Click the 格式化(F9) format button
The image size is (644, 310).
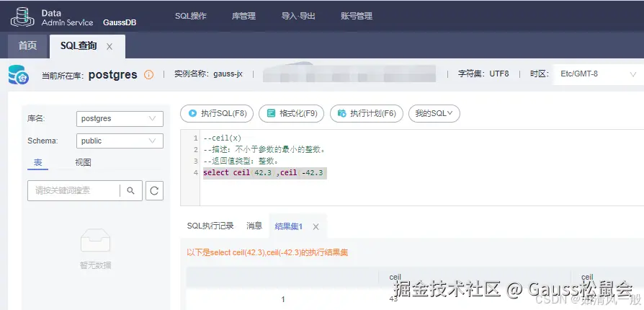point(291,113)
